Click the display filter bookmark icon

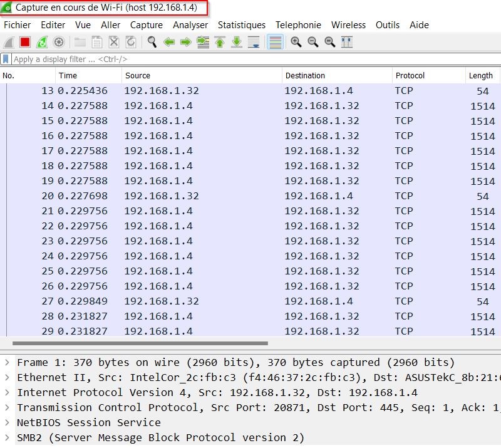point(6,59)
